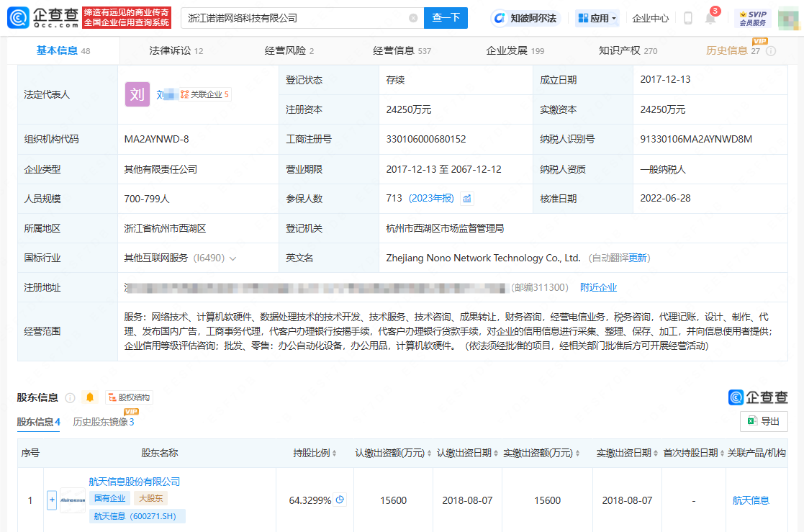Open SVIP 会员服务

tap(753, 19)
